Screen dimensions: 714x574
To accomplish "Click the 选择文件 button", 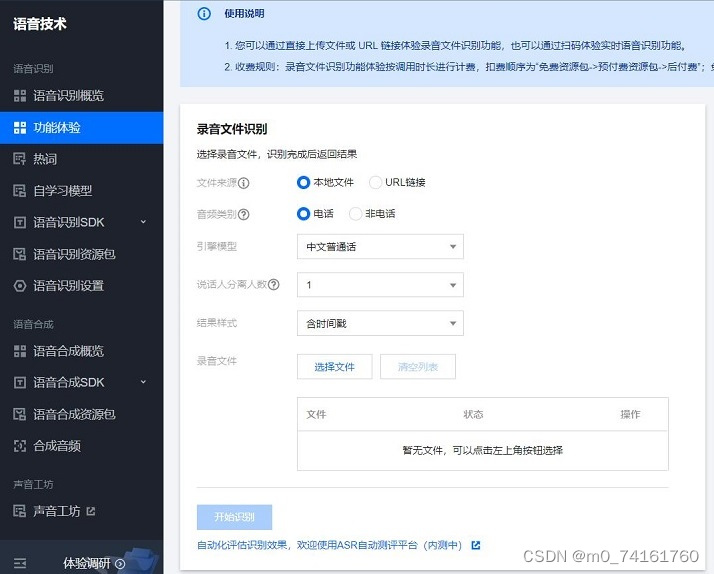I will (335, 367).
